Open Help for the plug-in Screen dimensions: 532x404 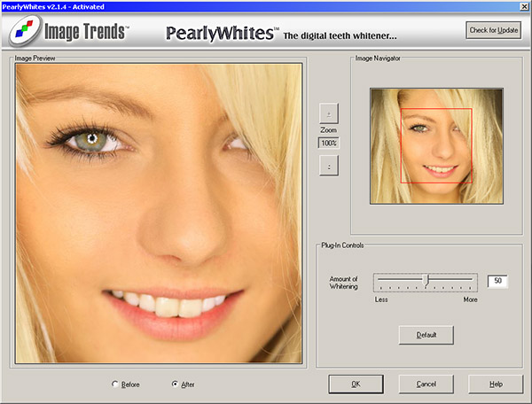[496, 384]
